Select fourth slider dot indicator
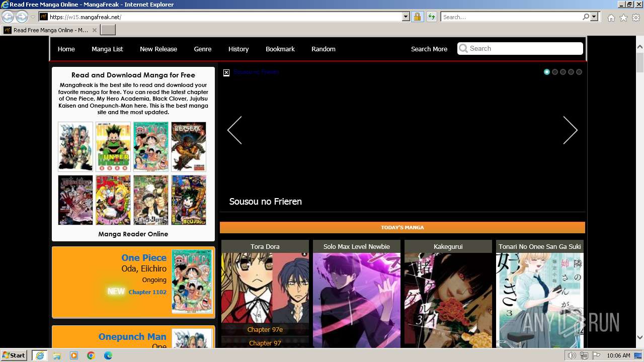The height and width of the screenshot is (362, 644). pyautogui.click(x=571, y=72)
